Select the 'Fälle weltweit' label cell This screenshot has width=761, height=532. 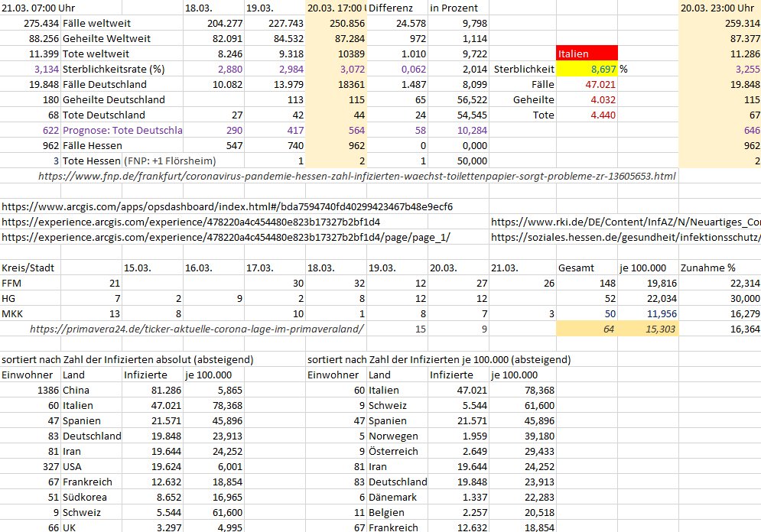(122, 23)
